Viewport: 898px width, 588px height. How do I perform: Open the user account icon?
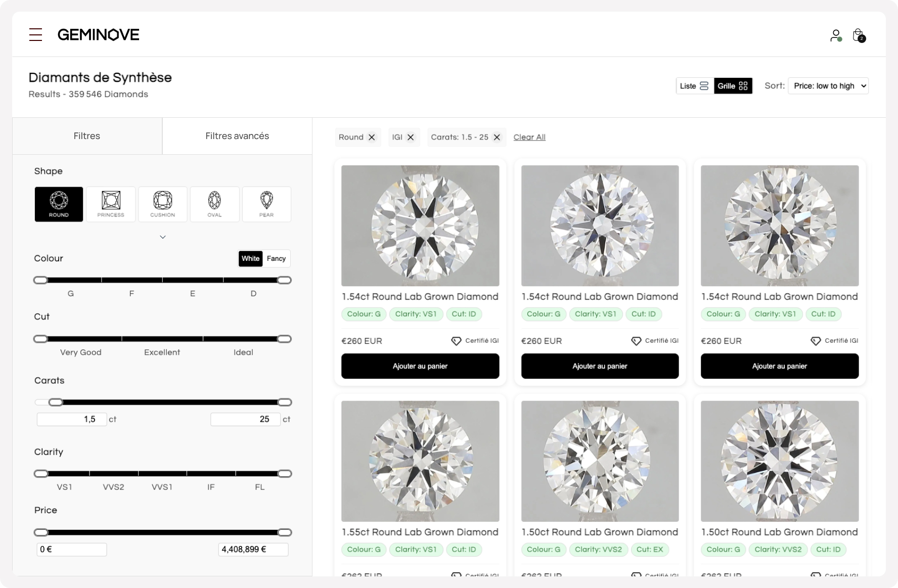(x=835, y=35)
